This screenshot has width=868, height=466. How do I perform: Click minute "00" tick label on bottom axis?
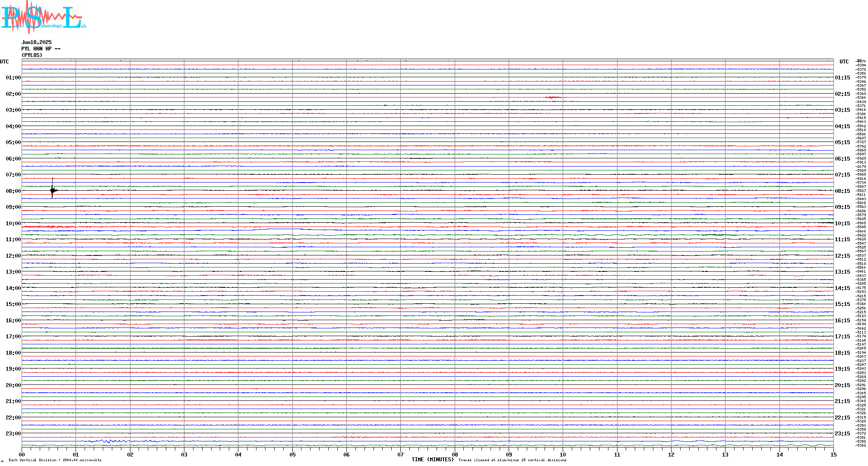coord(22,454)
